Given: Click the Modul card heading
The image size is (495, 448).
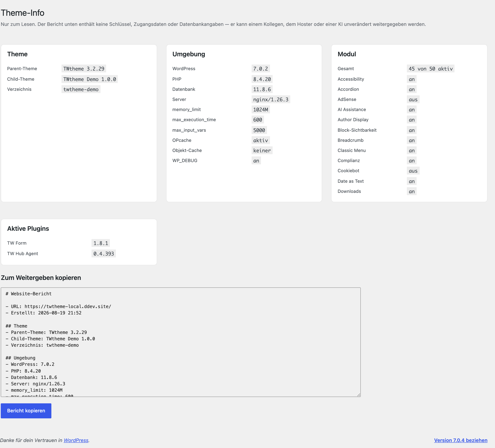Looking at the screenshot, I should click(347, 54).
